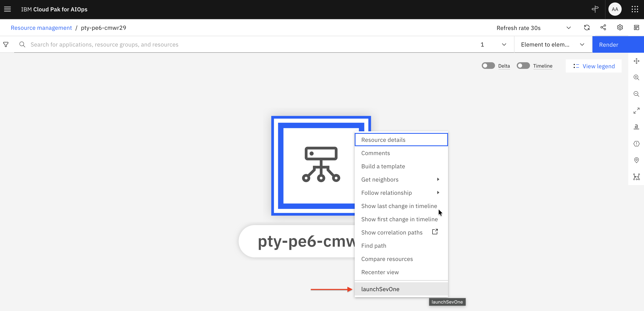
Task: Choose Recenter view menu item
Action: (401, 272)
